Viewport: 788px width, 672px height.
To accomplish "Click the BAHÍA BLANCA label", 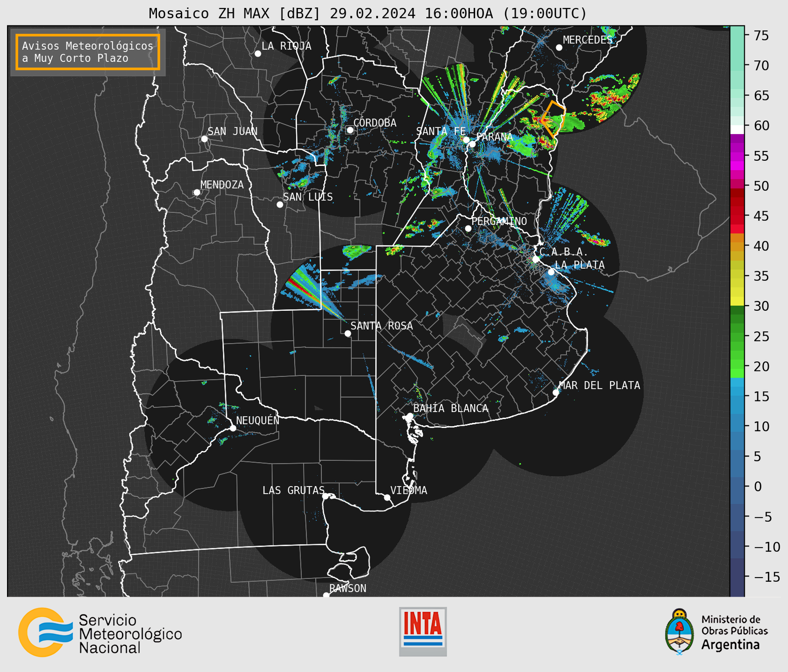I will 451,408.
